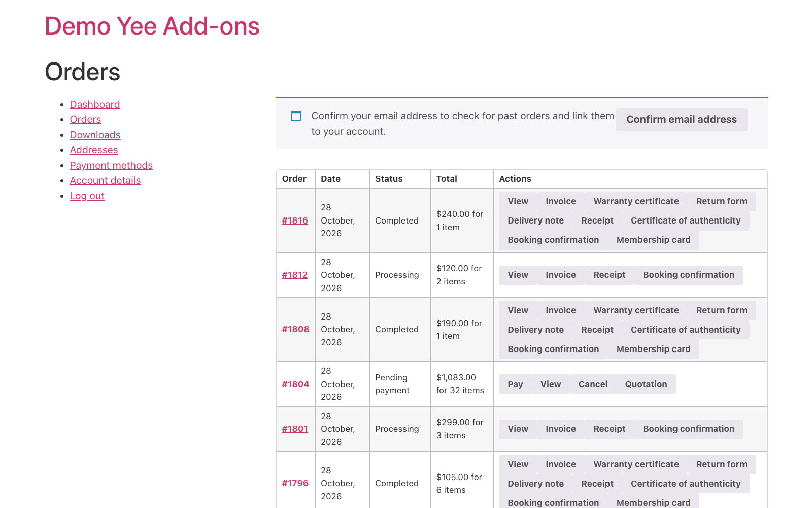812x508 pixels.
Task: Open Booking confirmation for order #1808
Action: tap(553, 349)
